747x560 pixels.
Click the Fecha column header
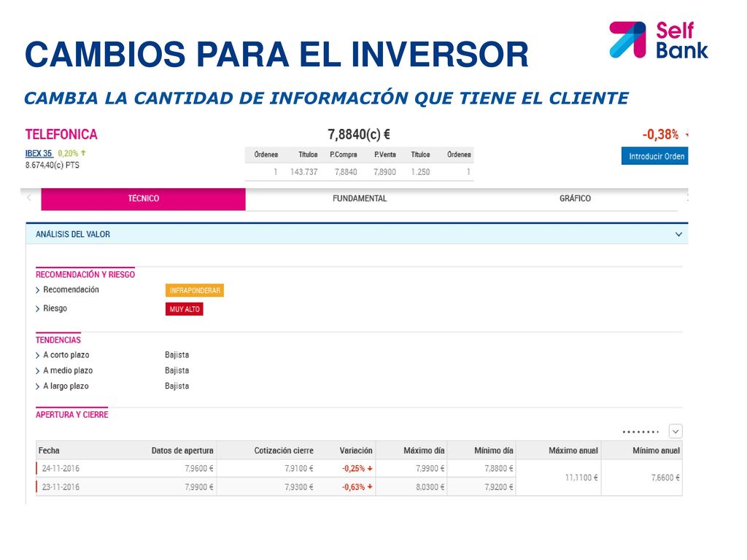click(49, 451)
